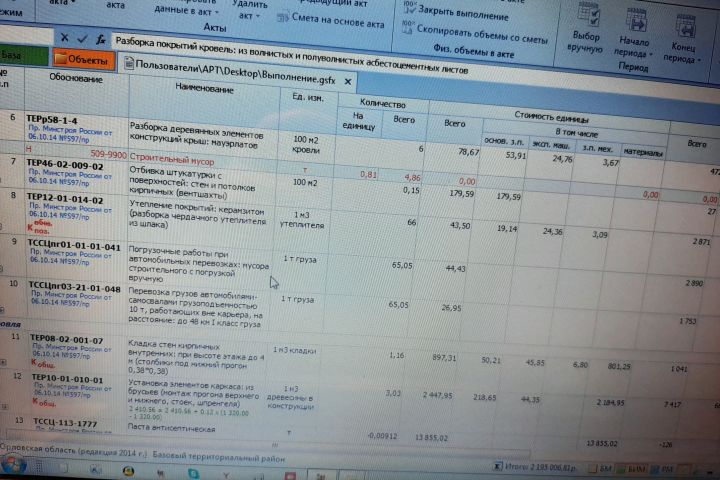
Task: Confirm the formula bar entry with the checkmark
Action: (82, 39)
